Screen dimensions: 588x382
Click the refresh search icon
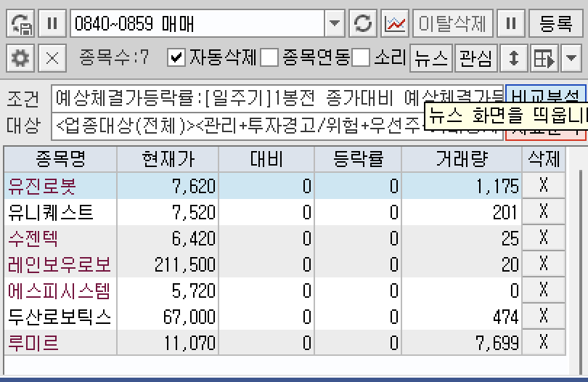(363, 24)
